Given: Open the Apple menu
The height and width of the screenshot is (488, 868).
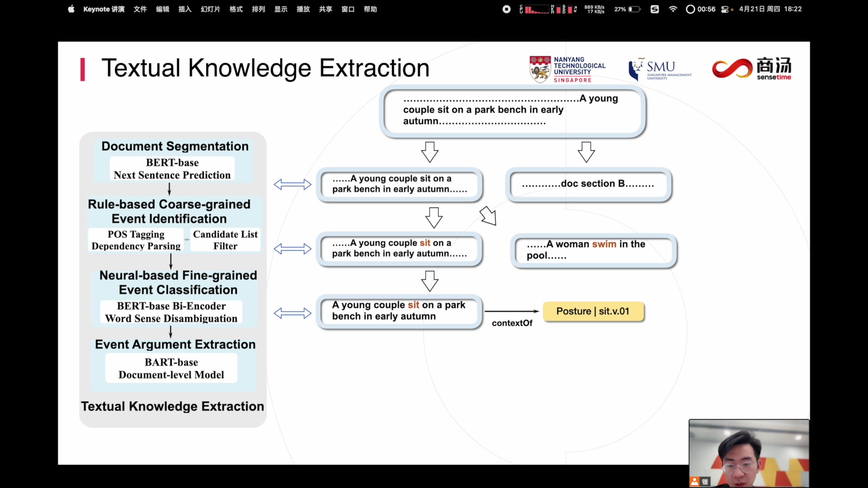Looking at the screenshot, I should coord(71,9).
